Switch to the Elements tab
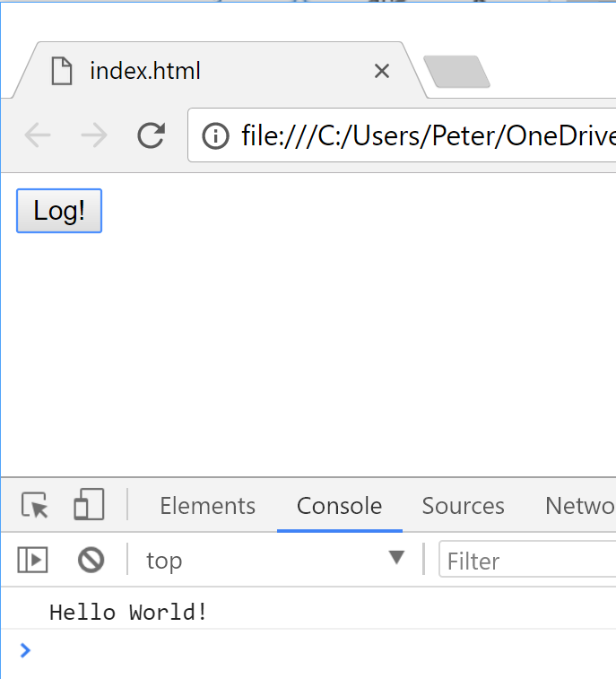Image resolution: width=616 pixels, height=679 pixels. (207, 506)
